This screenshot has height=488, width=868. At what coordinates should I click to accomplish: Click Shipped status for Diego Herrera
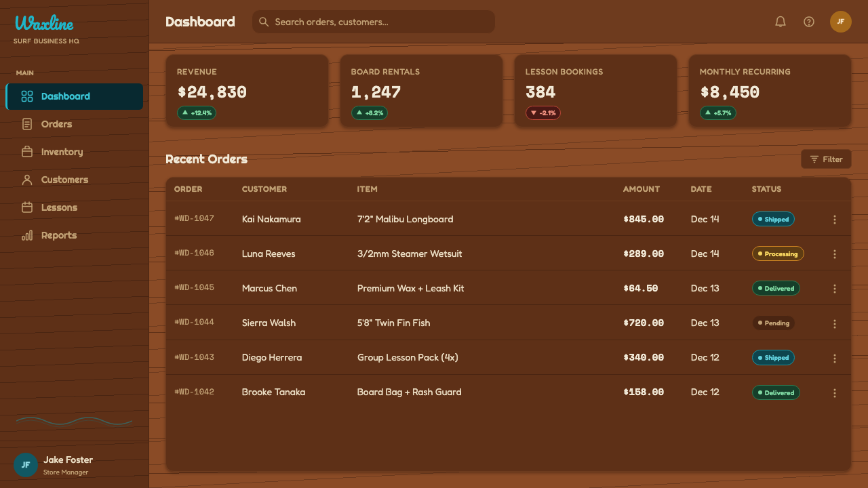tap(773, 358)
